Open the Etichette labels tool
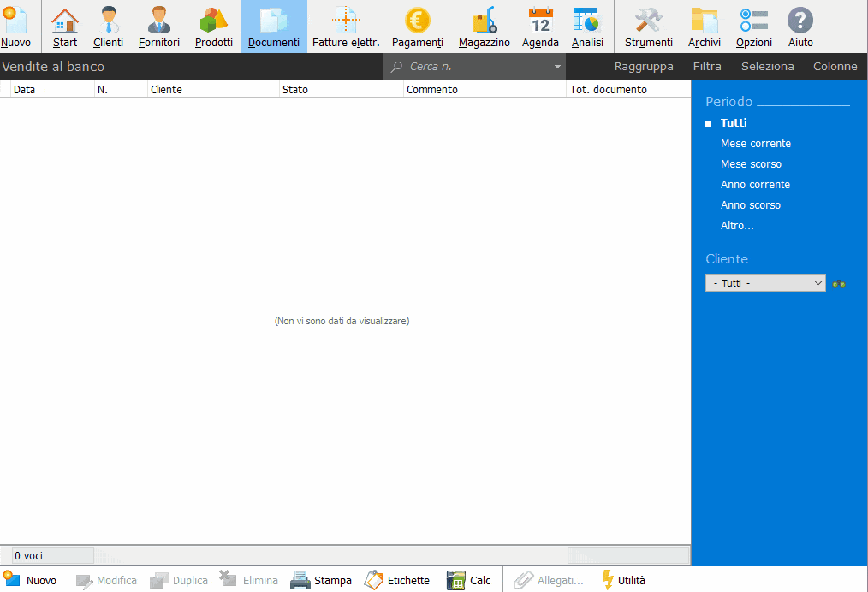The height and width of the screenshot is (592, 868). click(397, 580)
